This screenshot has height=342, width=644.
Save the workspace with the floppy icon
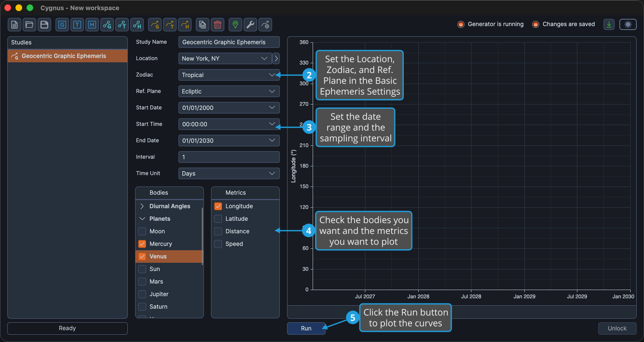44,25
